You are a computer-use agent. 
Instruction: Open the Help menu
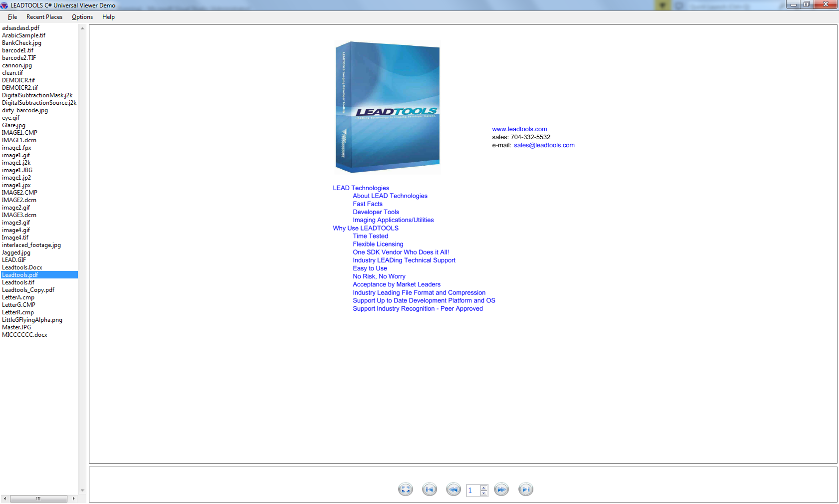pos(108,17)
